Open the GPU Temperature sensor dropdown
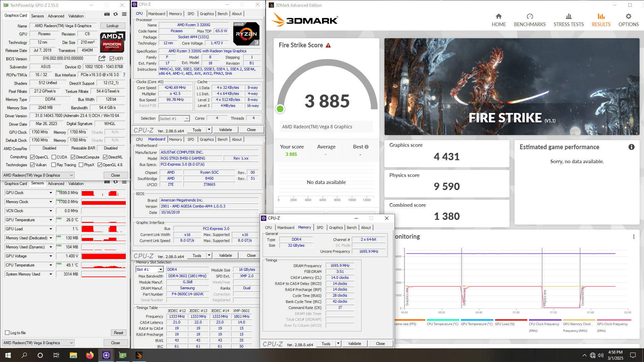The image size is (644, 362). pyautogui.click(x=51, y=220)
